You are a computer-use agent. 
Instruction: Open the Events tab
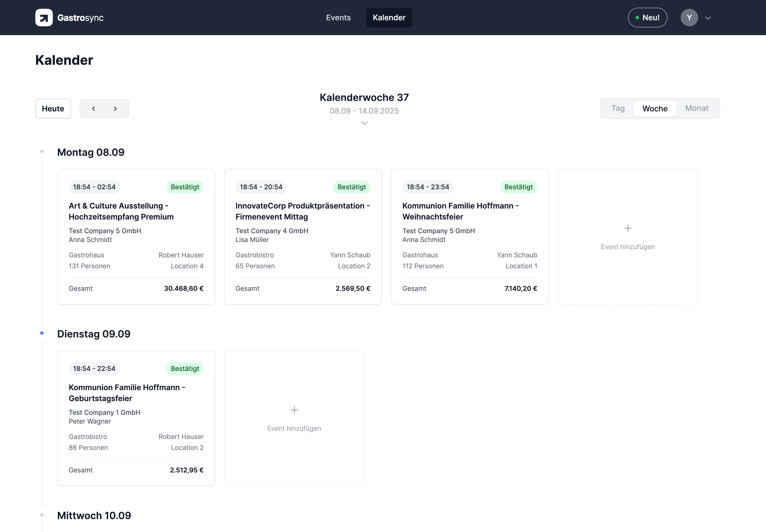pos(338,18)
